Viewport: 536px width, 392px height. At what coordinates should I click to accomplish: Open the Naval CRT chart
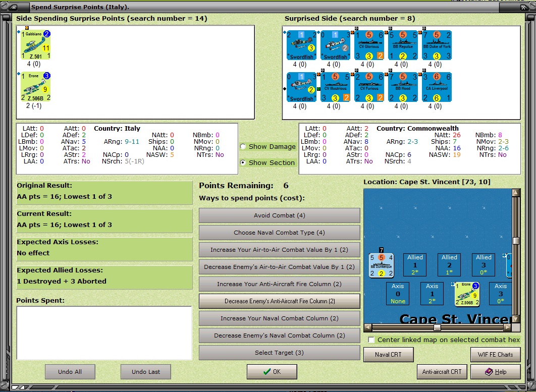point(388,354)
